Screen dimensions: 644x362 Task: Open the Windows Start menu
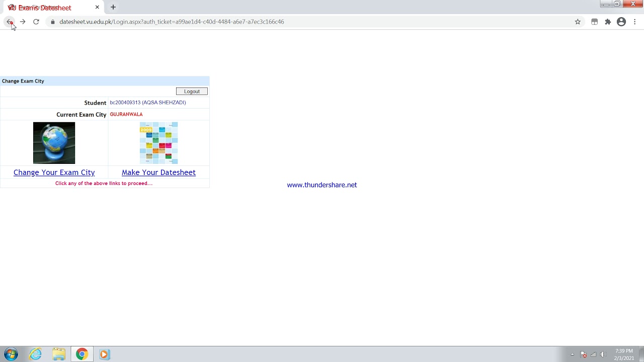[11, 354]
